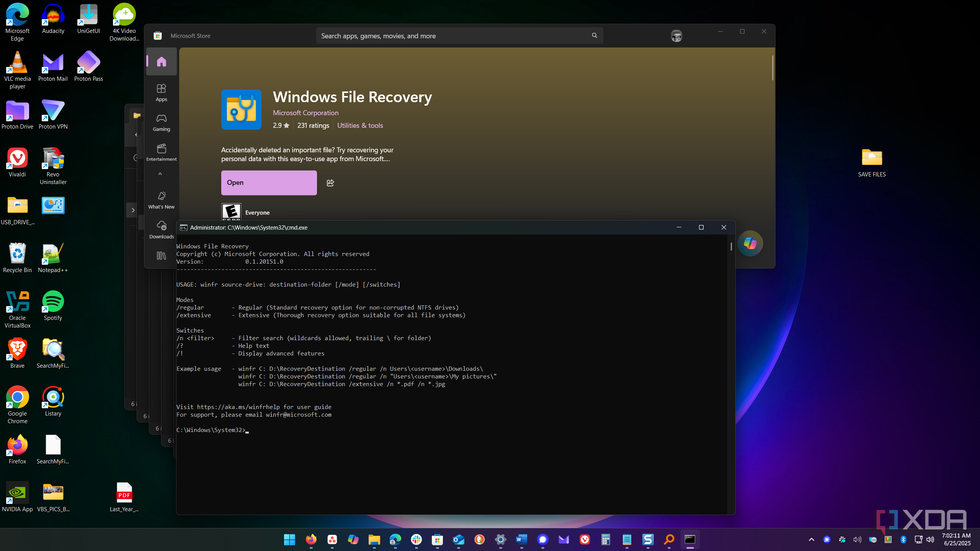
Task: Select the Last_Year PDF file on desktop
Action: tap(124, 497)
